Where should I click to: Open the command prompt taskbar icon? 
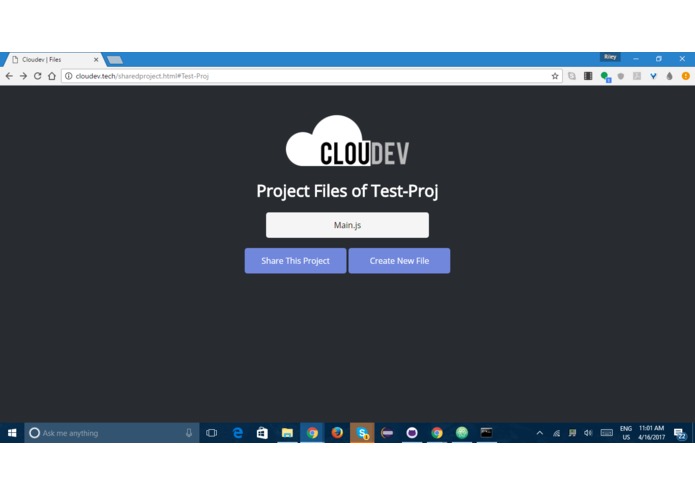point(486,433)
